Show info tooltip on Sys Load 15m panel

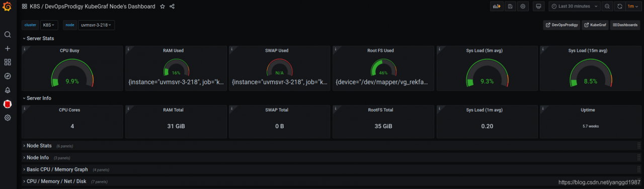tap(542, 49)
